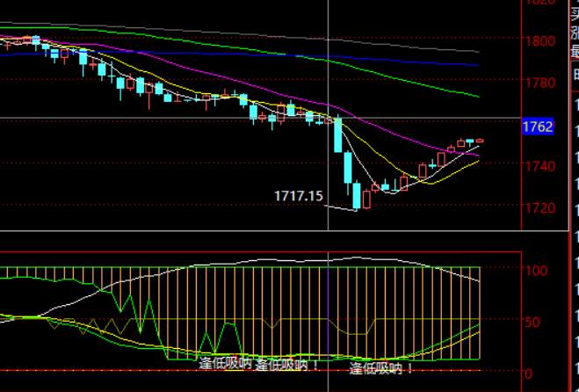Image resolution: width=579 pixels, height=392 pixels.
Task: Click the rightmost 逢低吸呐! signal label
Action: pyautogui.click(x=381, y=368)
